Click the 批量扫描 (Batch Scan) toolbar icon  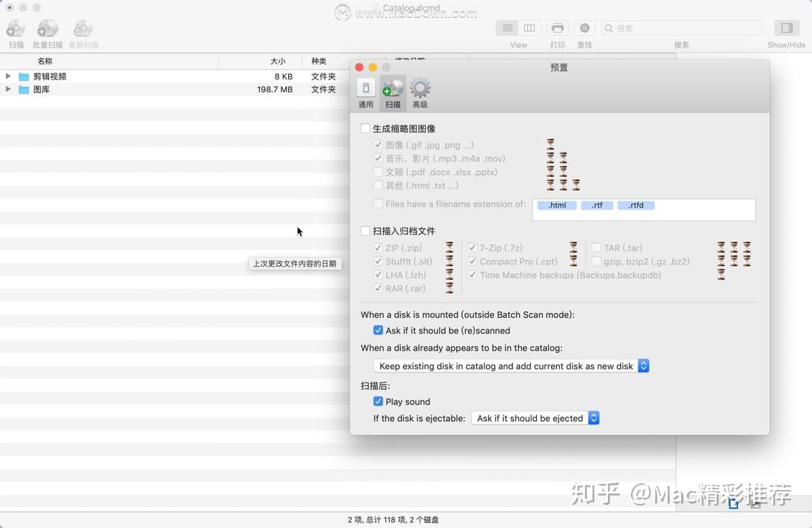coord(47,28)
